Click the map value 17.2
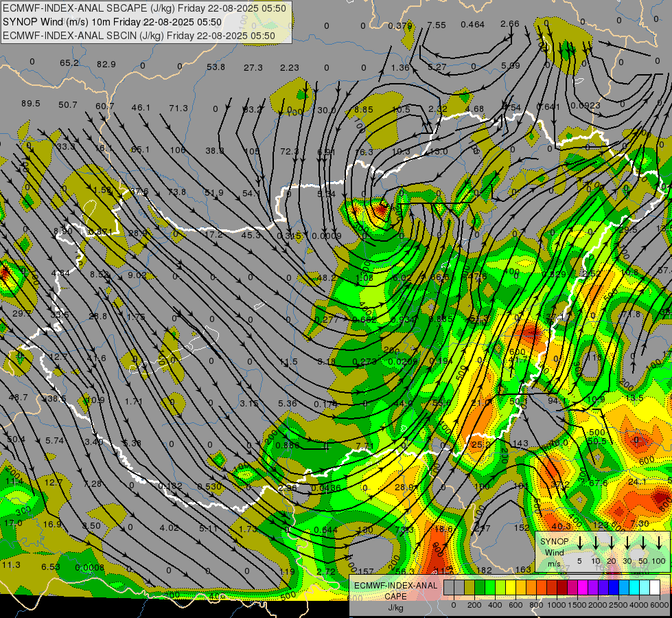Screen dimensions: 672x618 (x=214, y=235)
